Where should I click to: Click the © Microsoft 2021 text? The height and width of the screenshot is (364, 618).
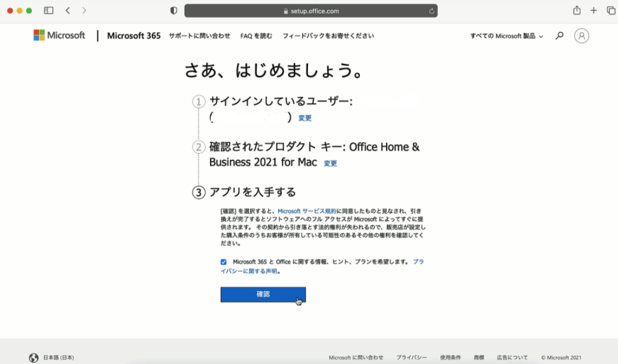point(561,358)
